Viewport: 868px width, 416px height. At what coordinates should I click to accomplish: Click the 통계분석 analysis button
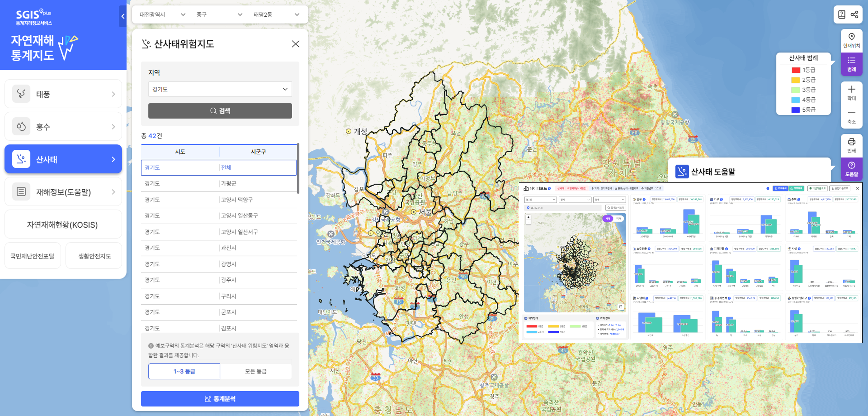pyautogui.click(x=220, y=399)
